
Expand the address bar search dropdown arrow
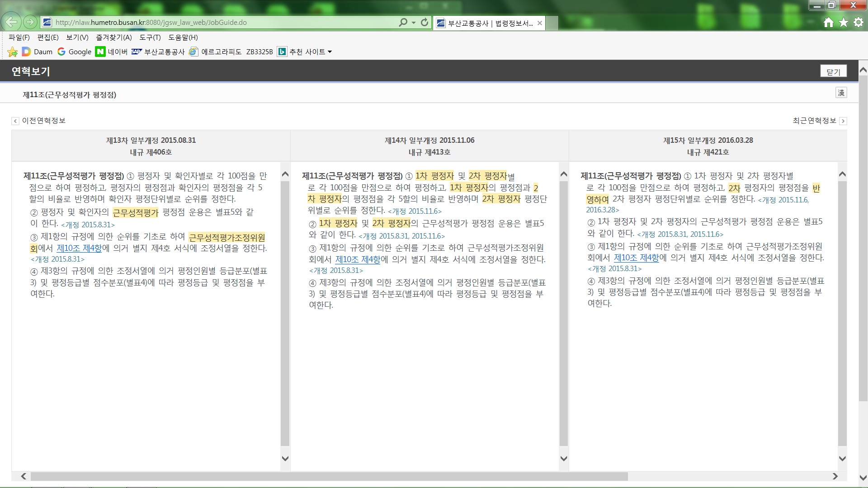[413, 23]
